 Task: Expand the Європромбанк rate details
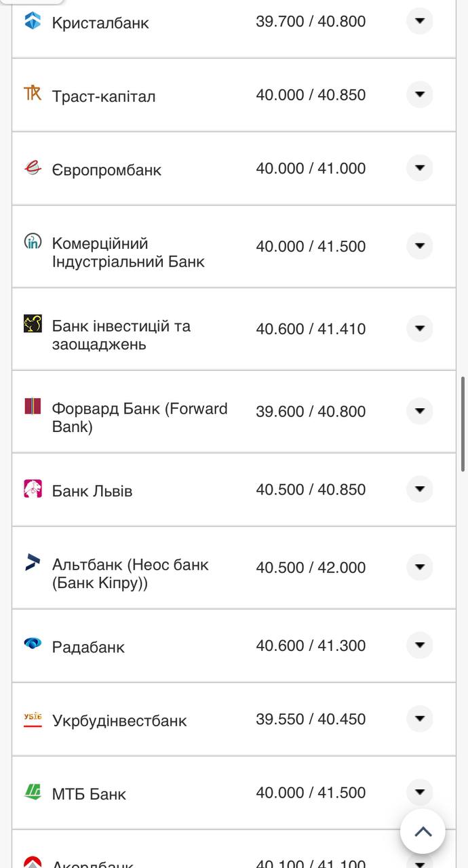tap(420, 167)
